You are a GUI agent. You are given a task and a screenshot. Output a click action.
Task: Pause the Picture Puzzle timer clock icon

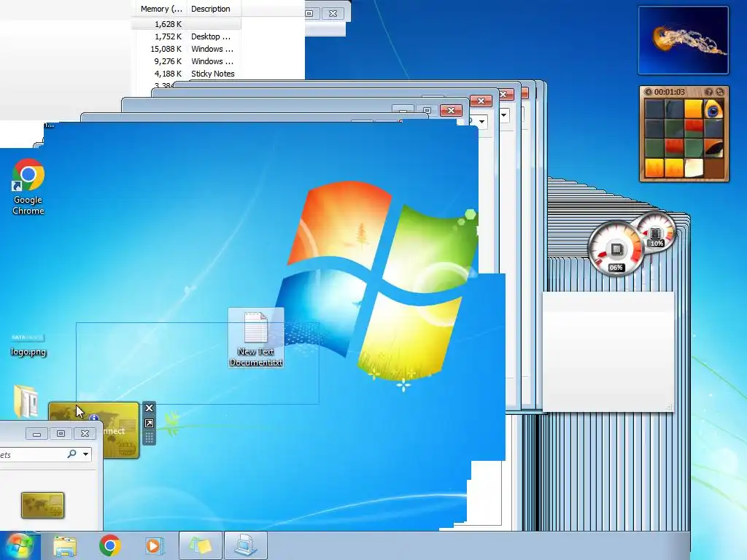649,92
